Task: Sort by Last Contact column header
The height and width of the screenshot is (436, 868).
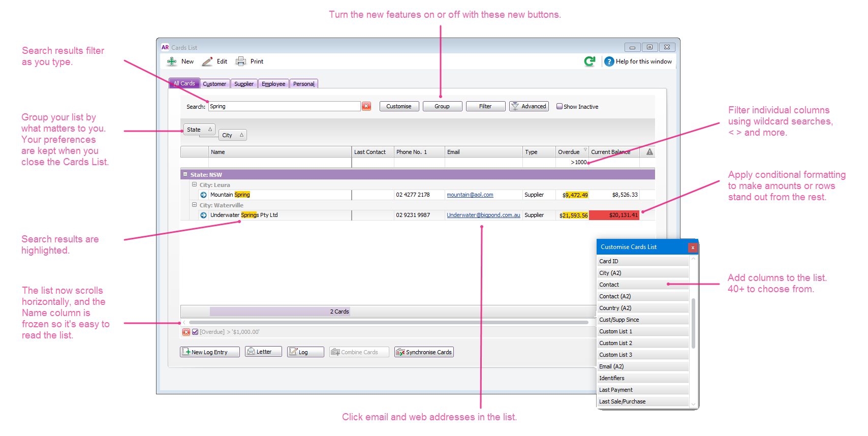Action: (x=373, y=152)
